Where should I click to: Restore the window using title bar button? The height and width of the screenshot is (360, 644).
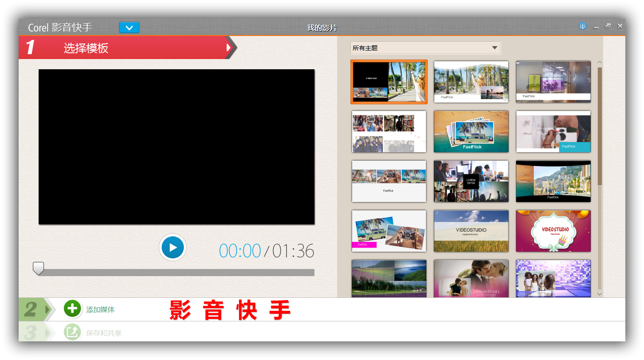(608, 26)
